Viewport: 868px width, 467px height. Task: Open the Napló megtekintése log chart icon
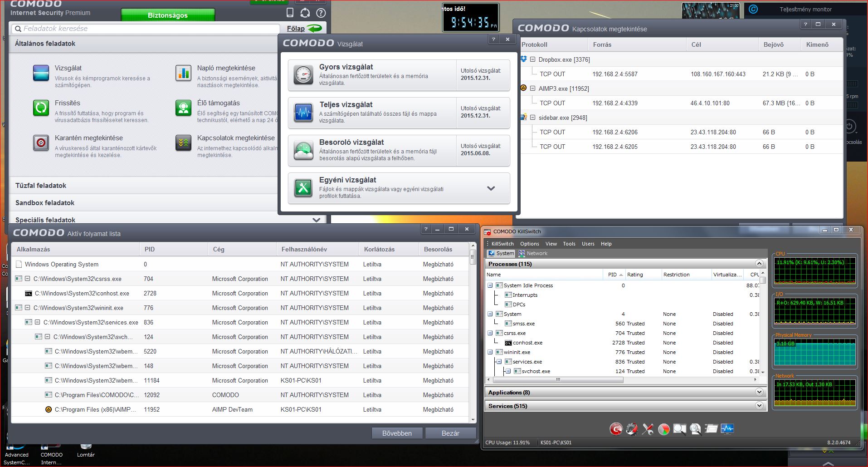point(183,73)
